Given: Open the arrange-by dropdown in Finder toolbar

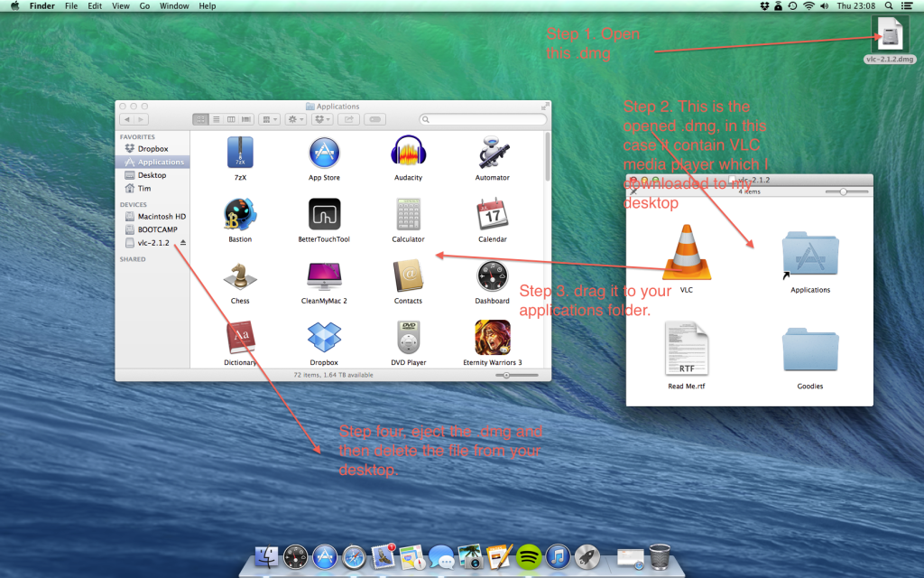Looking at the screenshot, I should 269,119.
